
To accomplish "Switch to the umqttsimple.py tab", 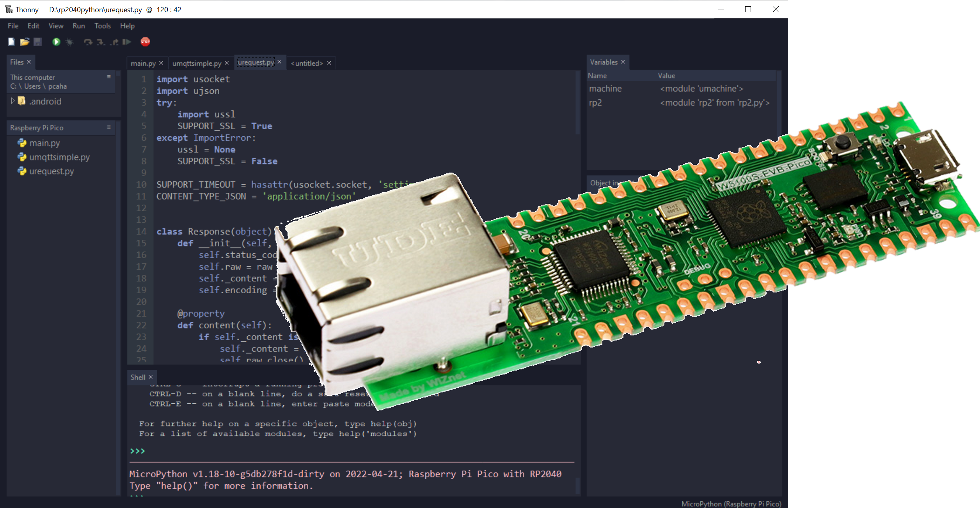I will pos(197,63).
